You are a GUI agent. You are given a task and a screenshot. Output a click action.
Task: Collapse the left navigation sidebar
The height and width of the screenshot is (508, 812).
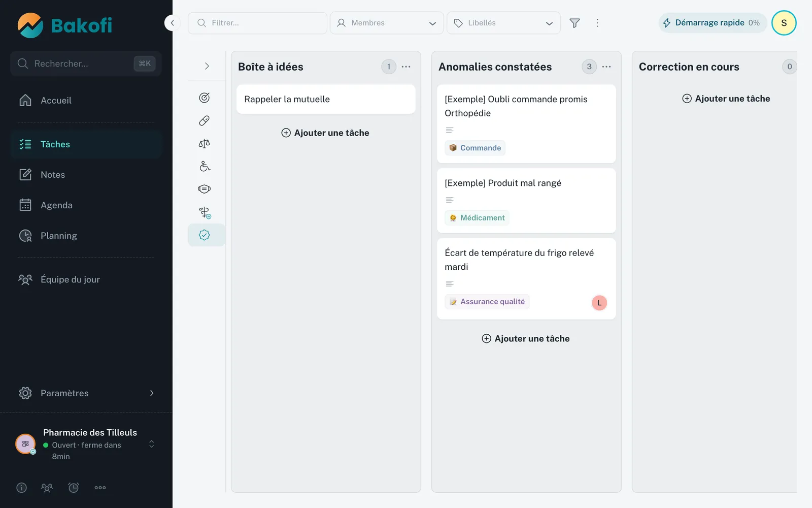[172, 23]
